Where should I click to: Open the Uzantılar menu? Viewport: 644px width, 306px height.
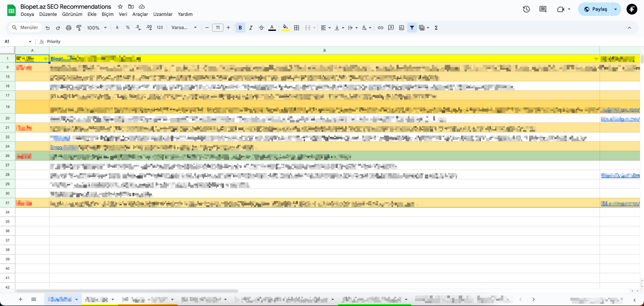(x=163, y=14)
